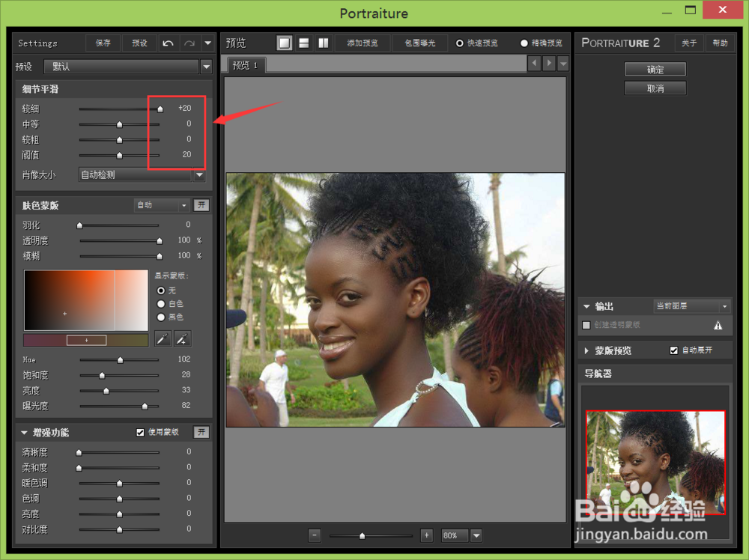
Task: Click the 对比度 slider handle
Action: point(119,529)
